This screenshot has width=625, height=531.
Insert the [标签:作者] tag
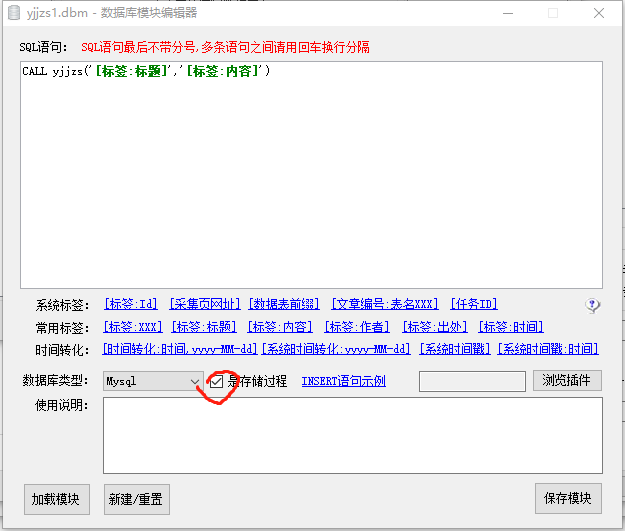pos(357,327)
